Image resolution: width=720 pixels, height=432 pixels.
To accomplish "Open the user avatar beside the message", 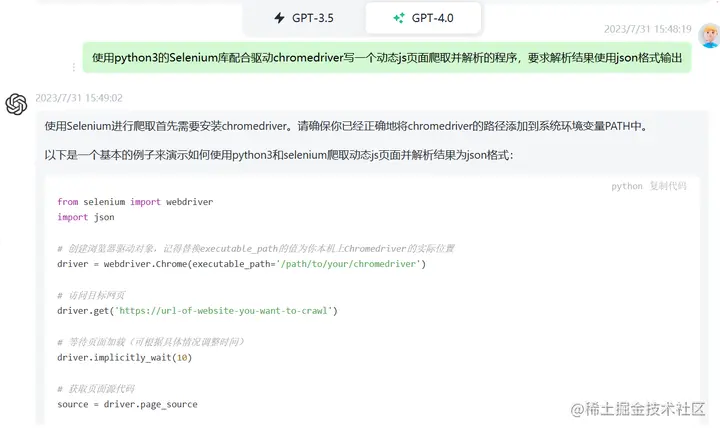I will click(709, 35).
